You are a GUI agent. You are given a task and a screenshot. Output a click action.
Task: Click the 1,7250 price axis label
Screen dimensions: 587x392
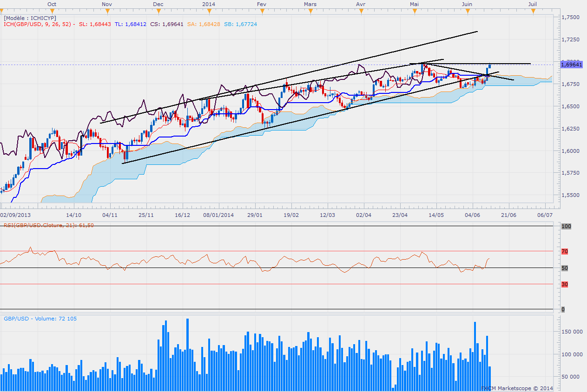[x=570, y=39]
